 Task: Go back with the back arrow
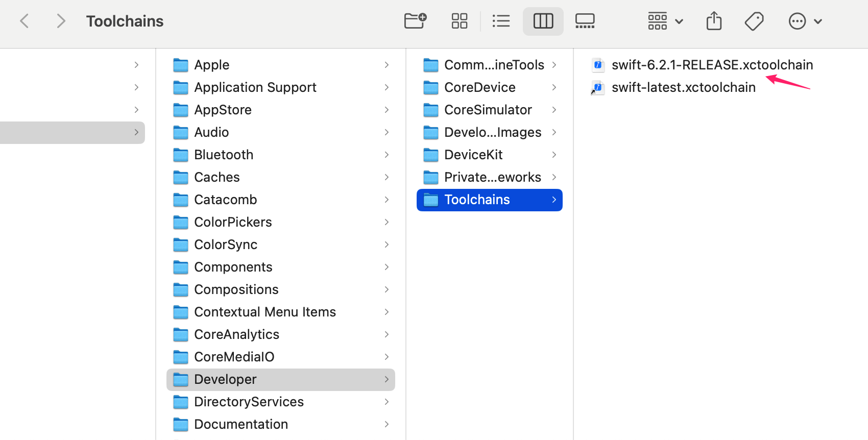coord(24,21)
